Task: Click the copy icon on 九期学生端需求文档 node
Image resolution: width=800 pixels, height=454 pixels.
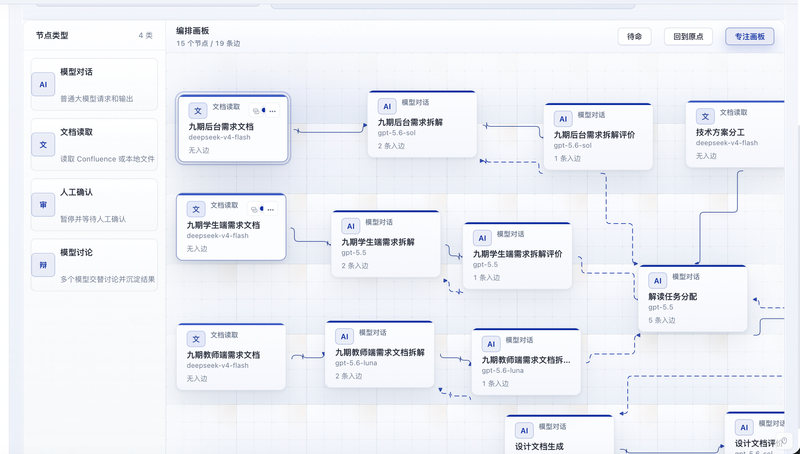Action: (254, 209)
